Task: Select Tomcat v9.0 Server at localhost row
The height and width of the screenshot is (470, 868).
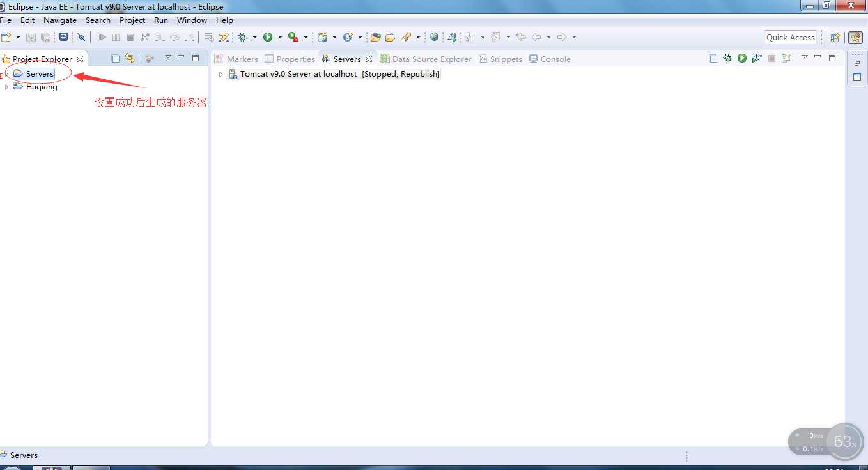Action: tap(334, 74)
